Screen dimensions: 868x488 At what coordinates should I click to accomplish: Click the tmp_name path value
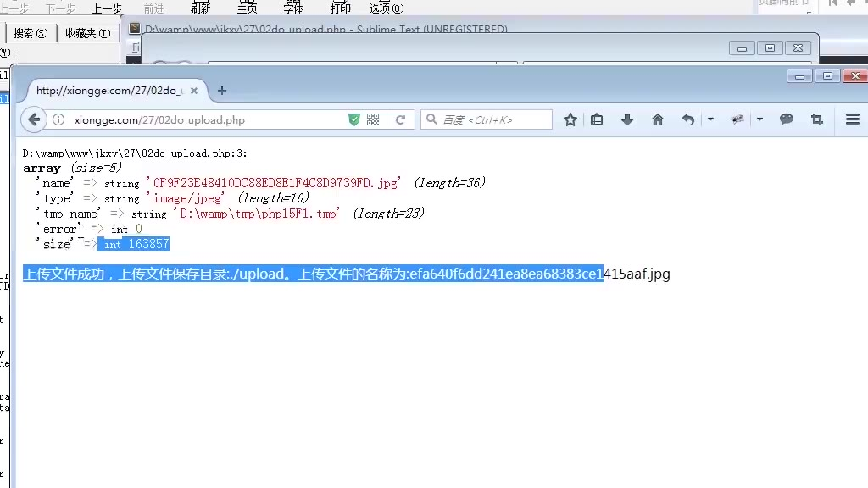[x=257, y=213]
